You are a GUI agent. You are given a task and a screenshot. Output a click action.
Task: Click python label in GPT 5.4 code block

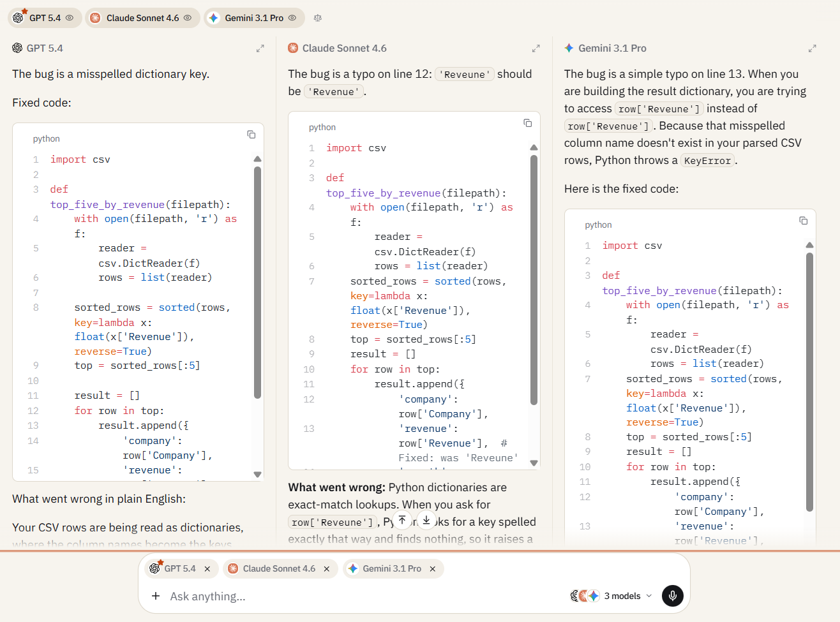tap(47, 139)
